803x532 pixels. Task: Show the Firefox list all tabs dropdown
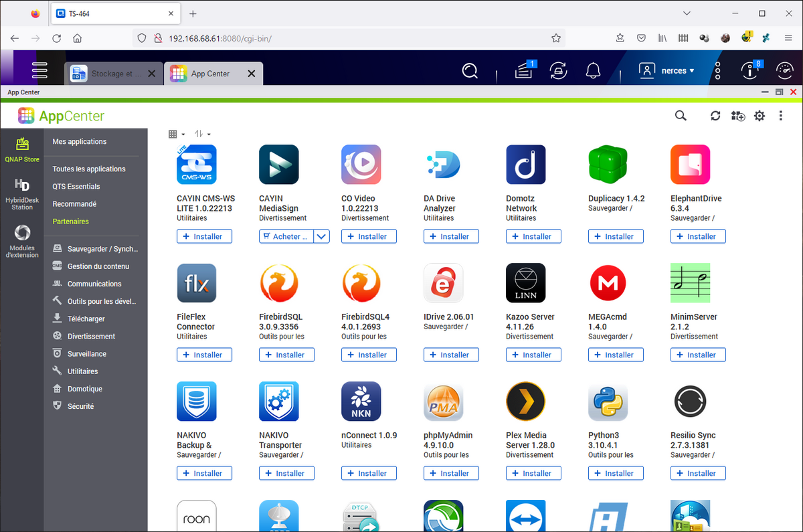(x=687, y=13)
